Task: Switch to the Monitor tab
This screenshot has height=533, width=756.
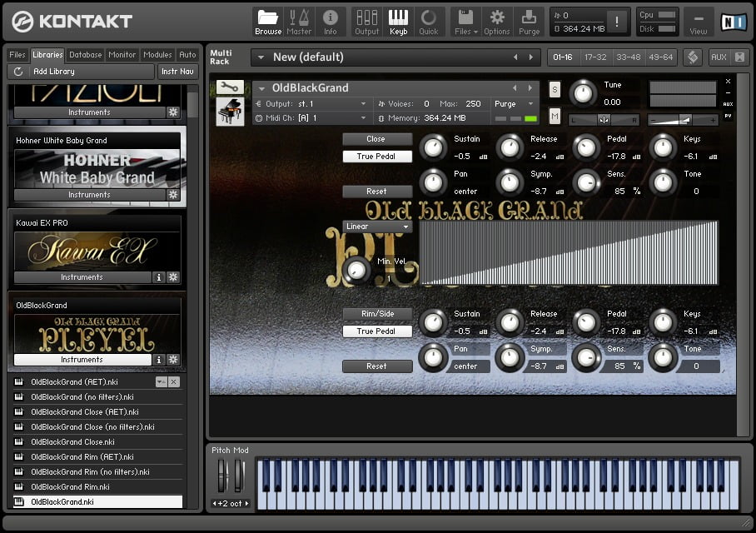Action: [122, 54]
